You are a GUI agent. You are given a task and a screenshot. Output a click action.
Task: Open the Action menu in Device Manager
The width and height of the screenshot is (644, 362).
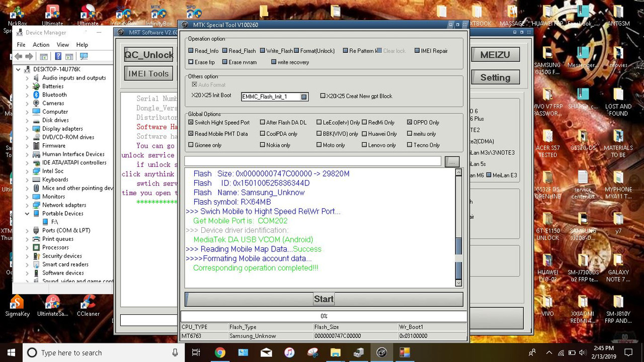(x=41, y=44)
